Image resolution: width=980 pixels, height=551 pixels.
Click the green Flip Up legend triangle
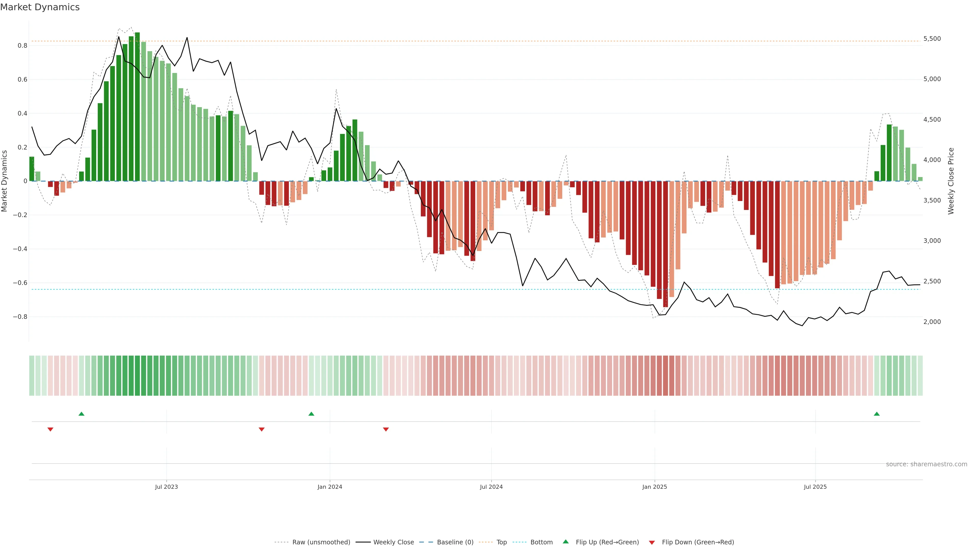click(566, 542)
